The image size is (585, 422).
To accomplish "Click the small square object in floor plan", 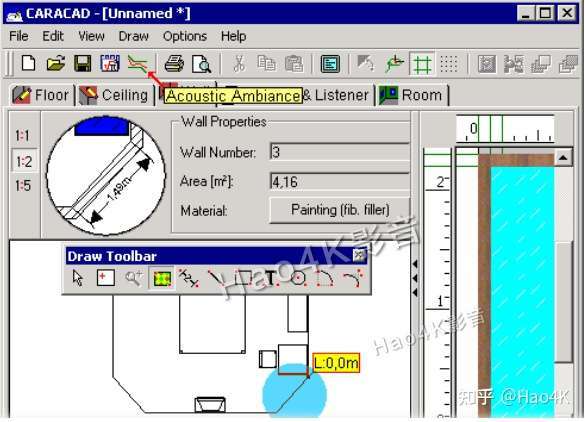I will (268, 359).
